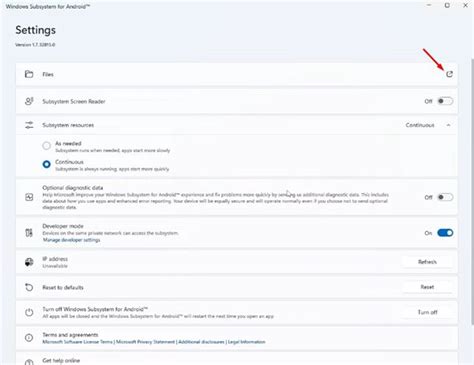The height and width of the screenshot is (365, 474).
Task: Open Files with the external launch icon
Action: [x=449, y=74]
